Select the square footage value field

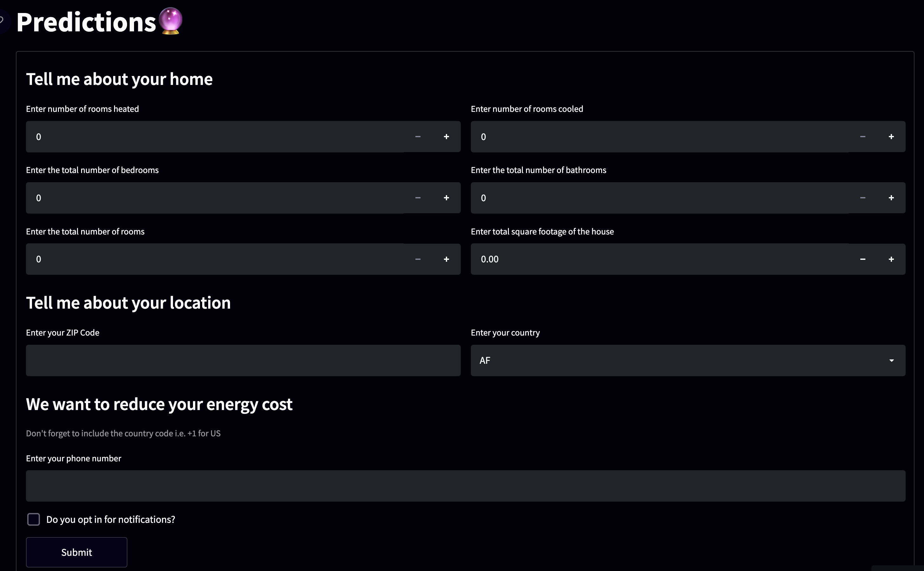click(x=657, y=259)
